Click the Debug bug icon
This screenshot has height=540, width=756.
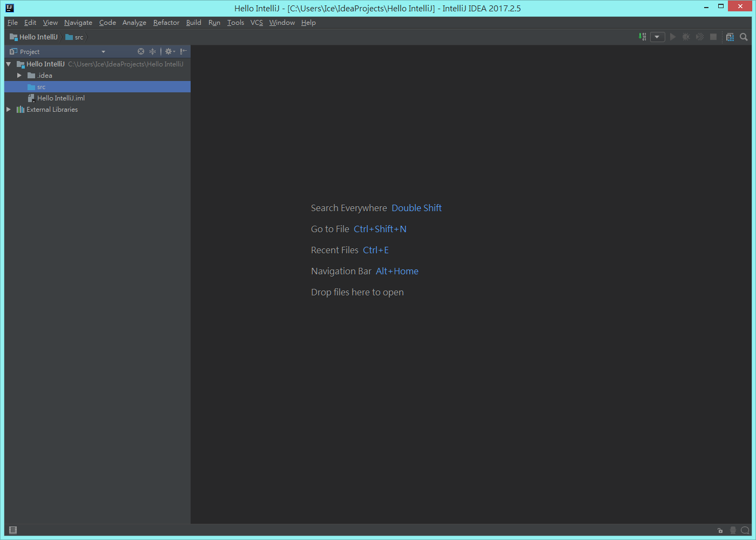tap(686, 37)
